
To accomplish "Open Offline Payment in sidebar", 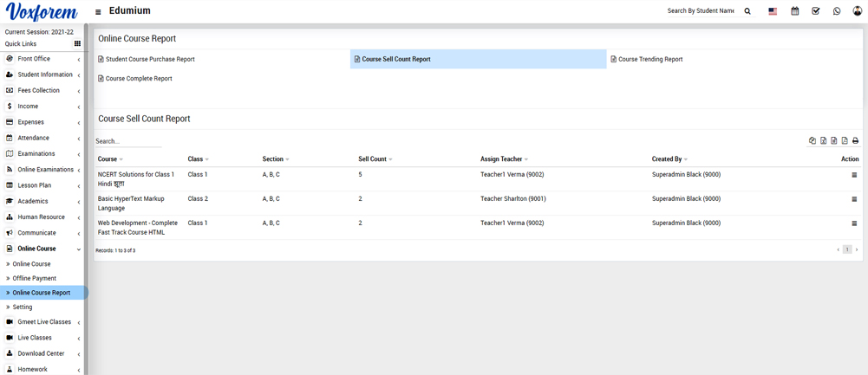I will coord(35,278).
